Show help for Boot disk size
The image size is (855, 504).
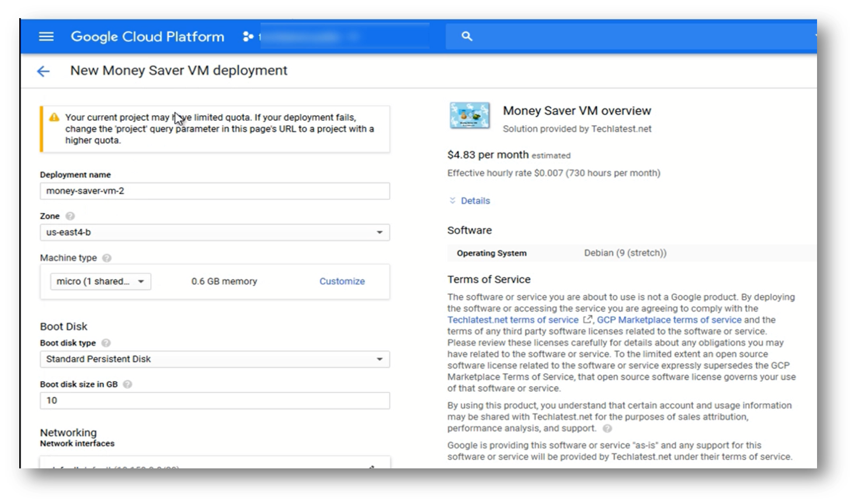click(127, 384)
